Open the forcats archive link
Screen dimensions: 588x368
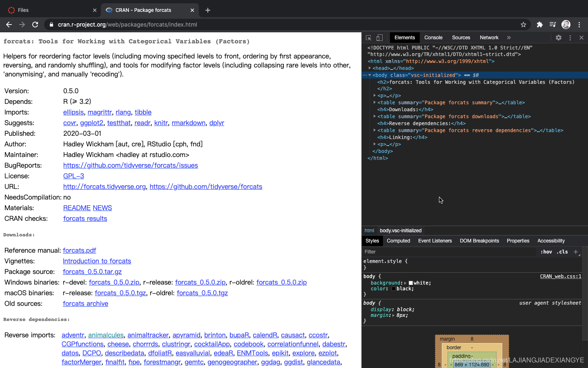coord(85,303)
